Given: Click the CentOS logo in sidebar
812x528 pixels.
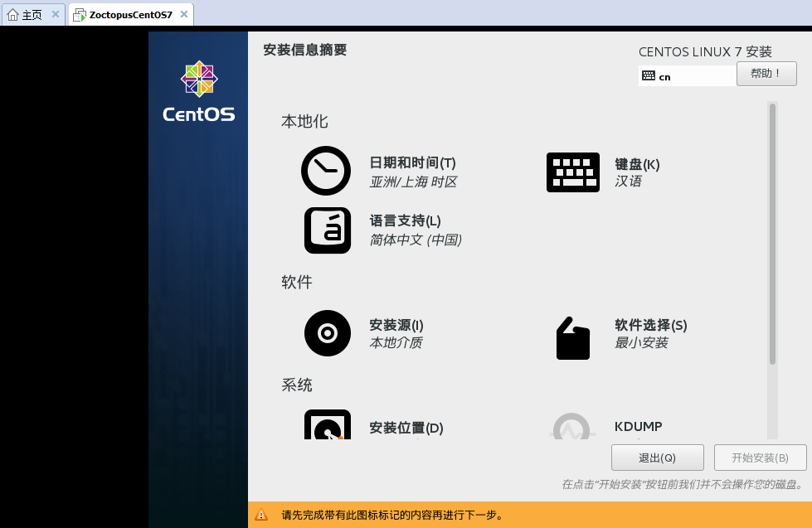Looking at the screenshot, I should (199, 92).
